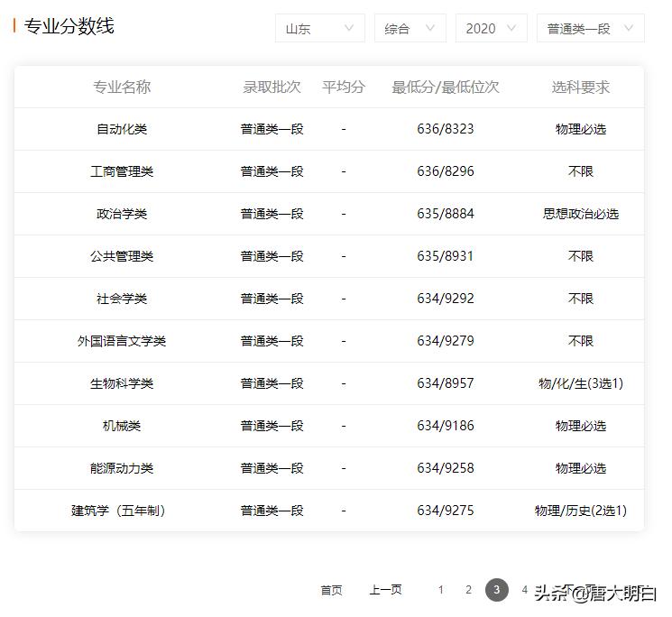The width and height of the screenshot is (672, 617).
Task: Click score 636/8323 cell
Action: (x=446, y=129)
